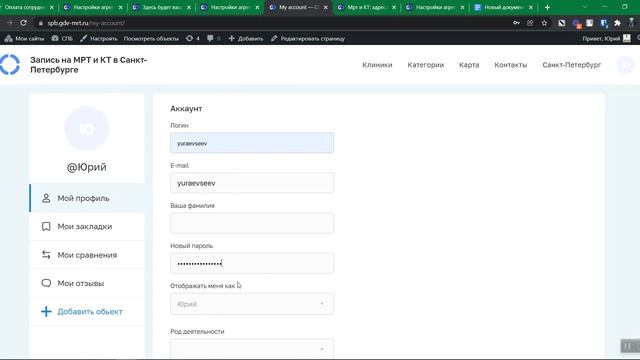Reload the page with the refresh icon
Viewport: 640px width, 360px height.
[x=24, y=23]
